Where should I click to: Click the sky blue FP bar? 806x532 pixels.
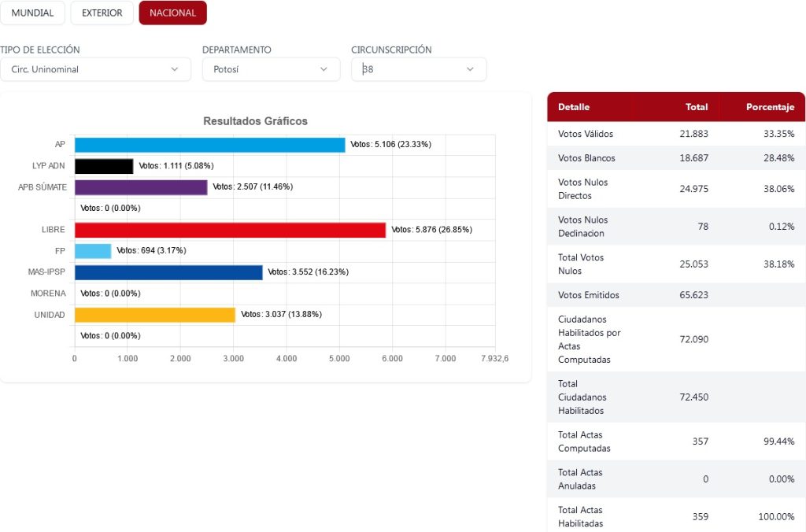coord(93,251)
